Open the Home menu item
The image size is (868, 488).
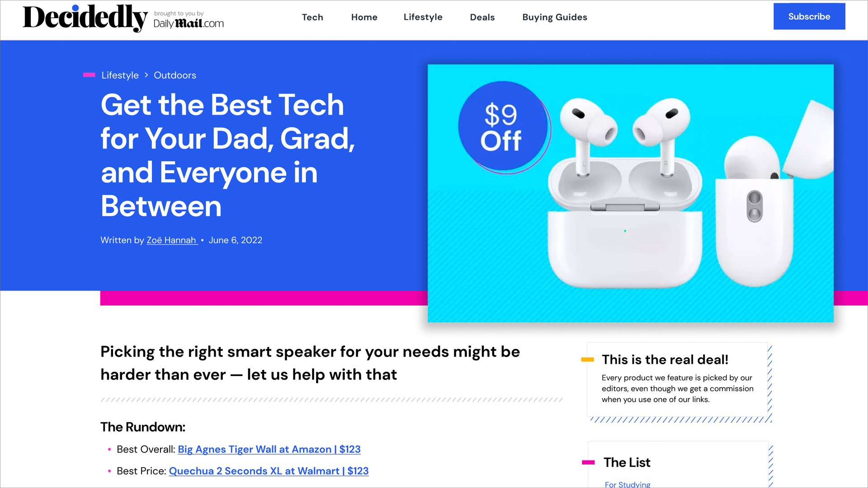[364, 17]
